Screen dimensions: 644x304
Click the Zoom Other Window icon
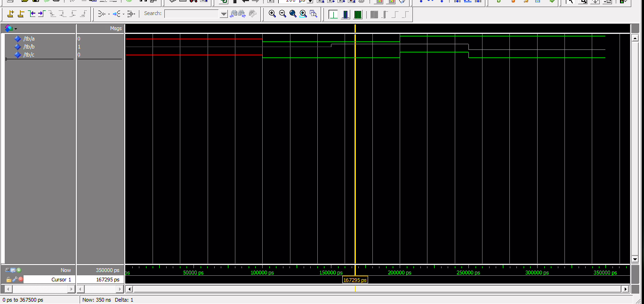[x=314, y=14]
